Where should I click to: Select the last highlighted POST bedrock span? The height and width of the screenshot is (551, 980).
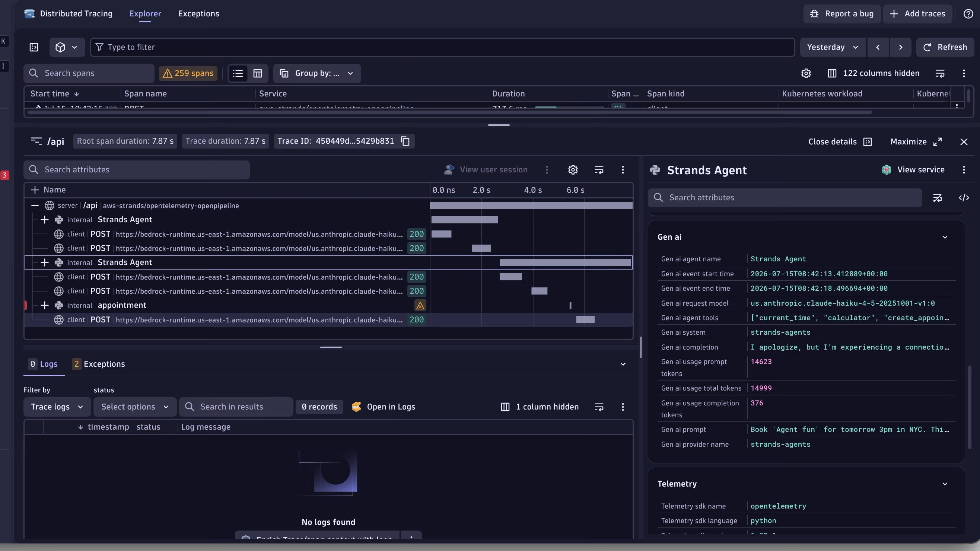[x=328, y=320]
